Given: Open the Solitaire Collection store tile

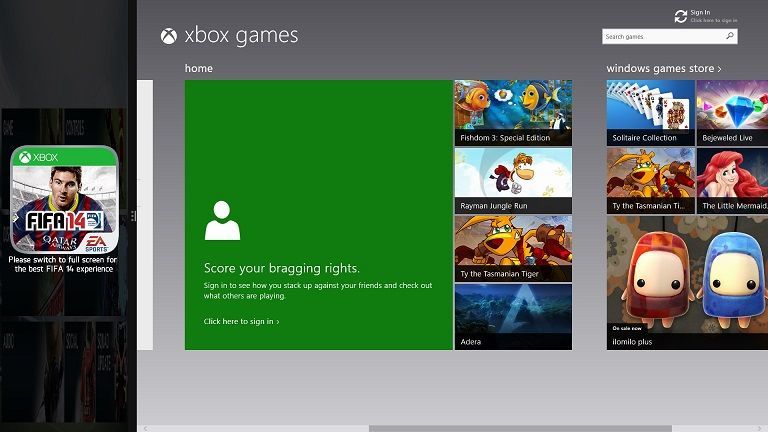Looking at the screenshot, I should tap(650, 113).
